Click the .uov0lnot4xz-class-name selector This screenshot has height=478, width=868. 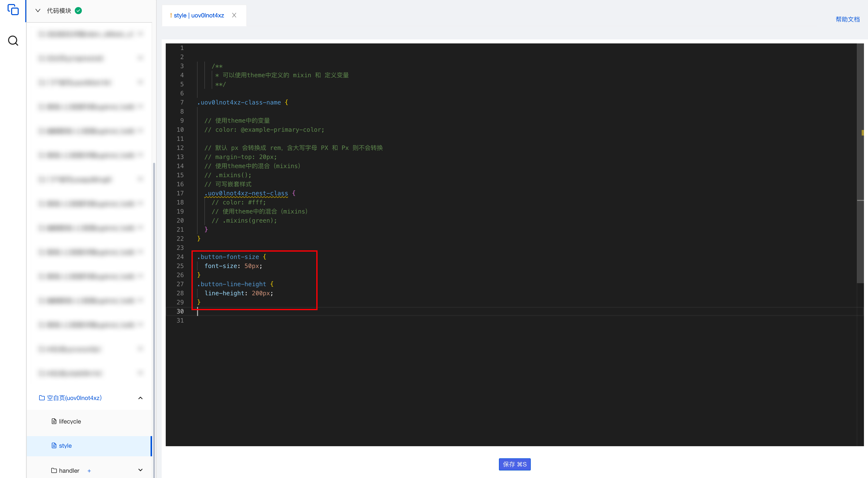[x=239, y=102]
